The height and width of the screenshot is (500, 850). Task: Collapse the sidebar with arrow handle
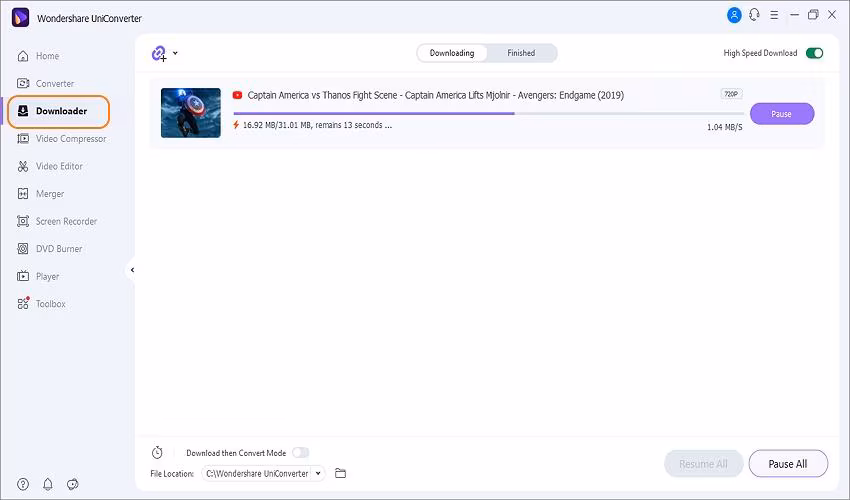132,270
